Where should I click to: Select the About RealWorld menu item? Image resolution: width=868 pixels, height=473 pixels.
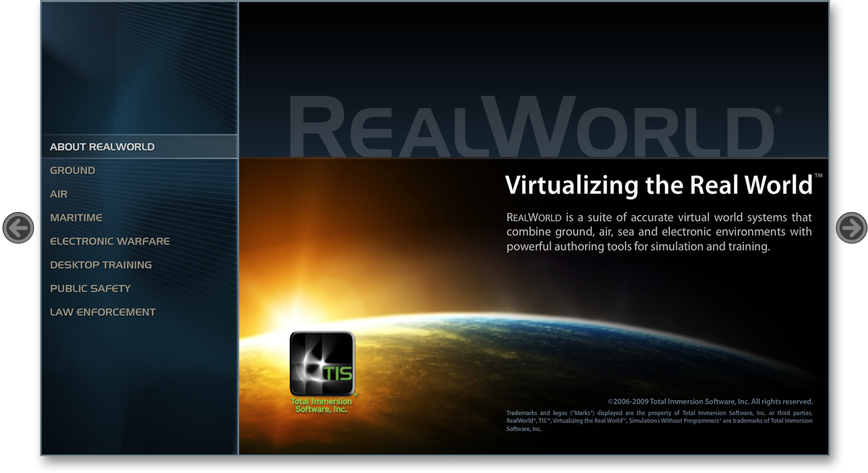coord(140,147)
